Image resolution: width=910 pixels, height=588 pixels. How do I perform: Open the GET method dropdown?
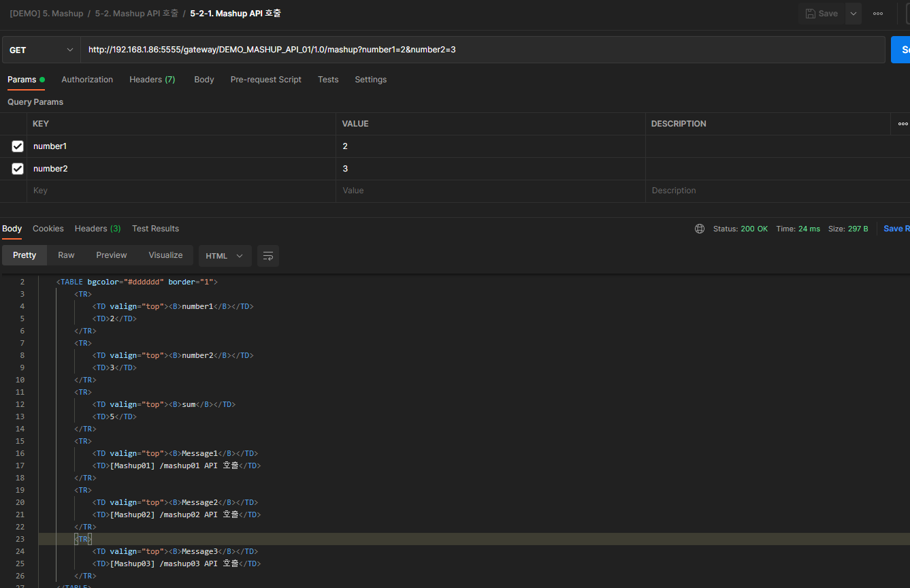pyautogui.click(x=41, y=50)
